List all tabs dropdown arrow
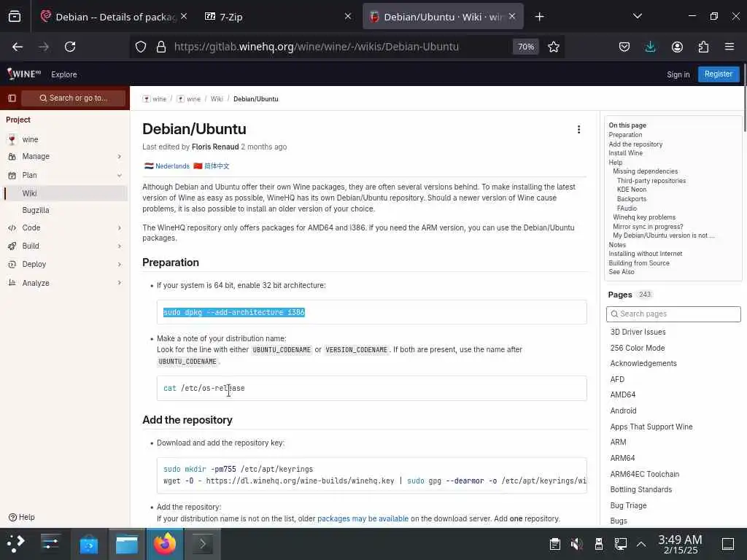Viewport: 747px width, 560px height. (x=638, y=17)
